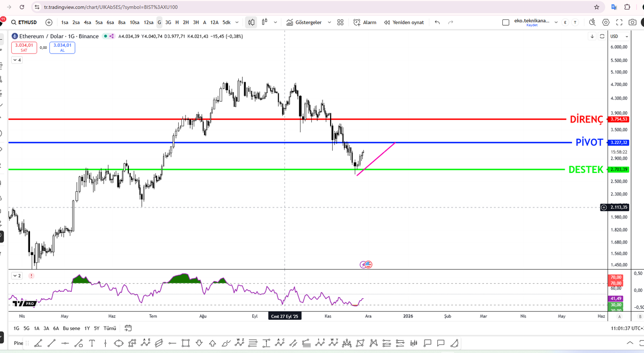
Task: Select the candlestick chart type icon
Action: (x=251, y=23)
